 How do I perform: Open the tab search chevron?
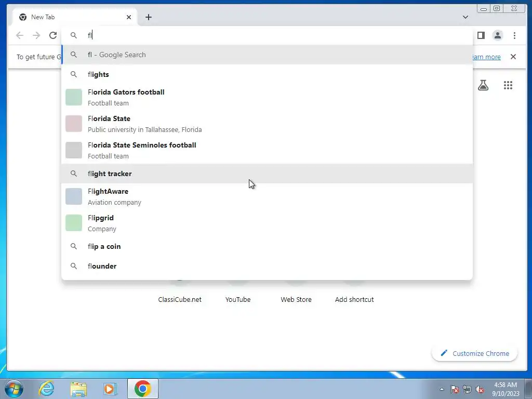pos(465,17)
